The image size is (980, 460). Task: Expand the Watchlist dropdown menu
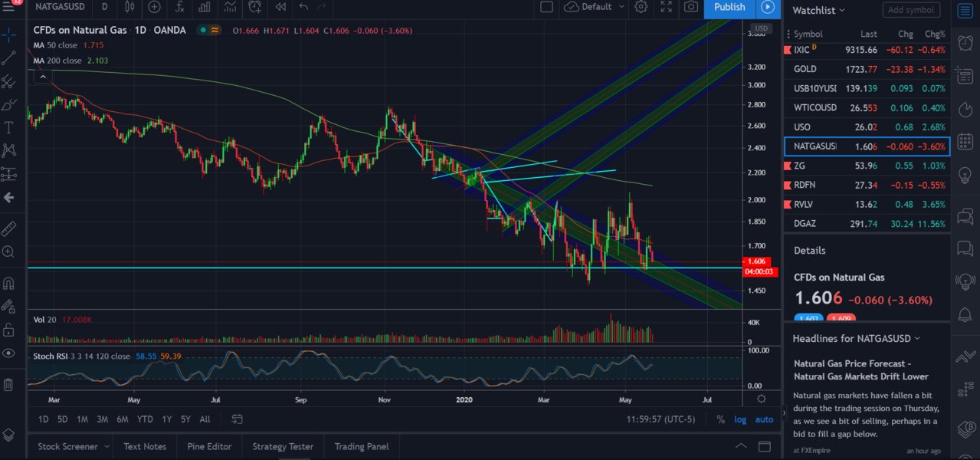pos(819,10)
